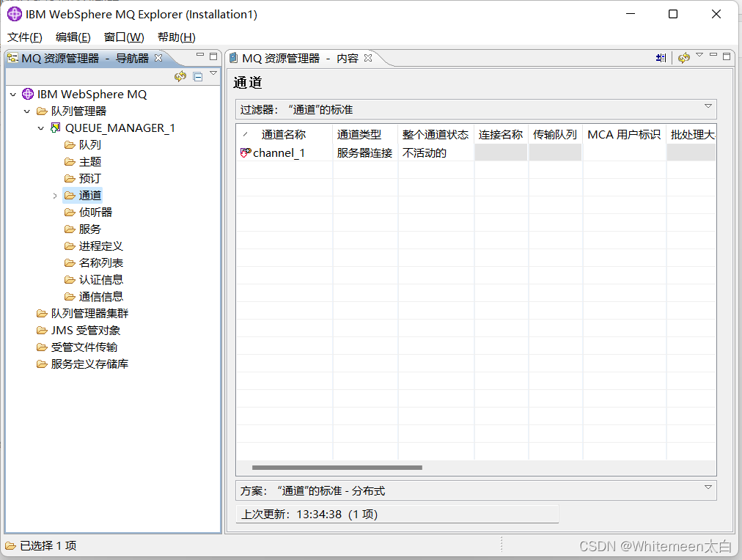
Task: Select JMS 受管对象 in the tree
Action: [86, 331]
